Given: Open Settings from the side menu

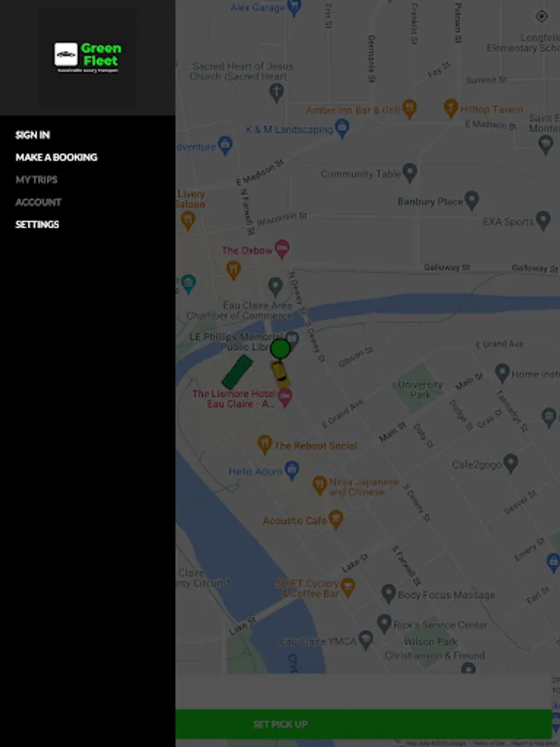Looking at the screenshot, I should [37, 224].
